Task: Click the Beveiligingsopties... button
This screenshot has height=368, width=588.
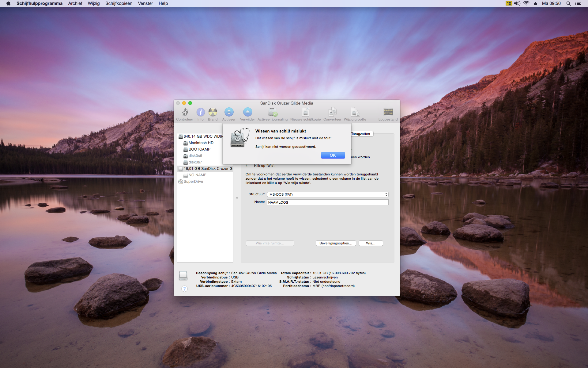Action: 336,243
